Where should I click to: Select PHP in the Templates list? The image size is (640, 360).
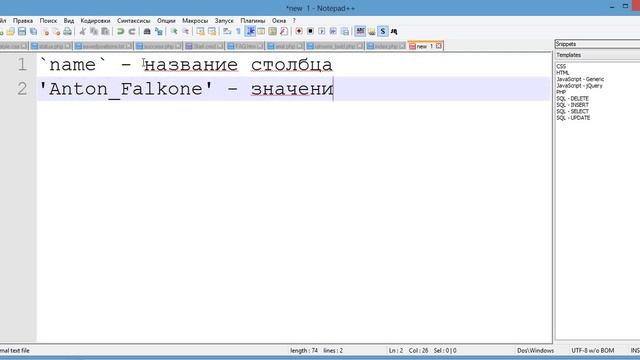tap(561, 92)
